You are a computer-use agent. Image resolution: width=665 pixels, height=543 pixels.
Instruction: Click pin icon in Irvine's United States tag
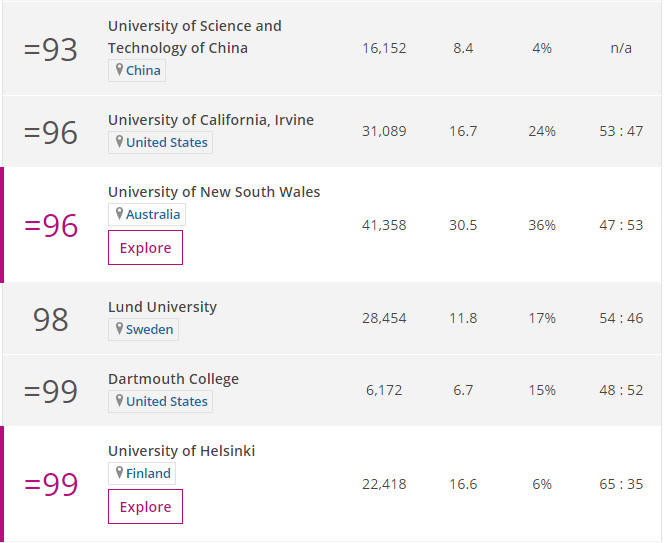point(119,142)
